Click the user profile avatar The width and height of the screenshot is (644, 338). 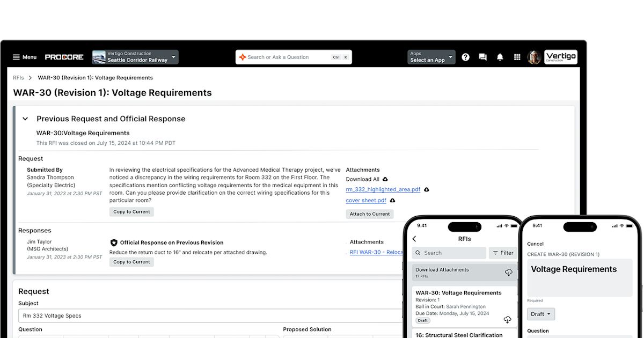coord(533,57)
